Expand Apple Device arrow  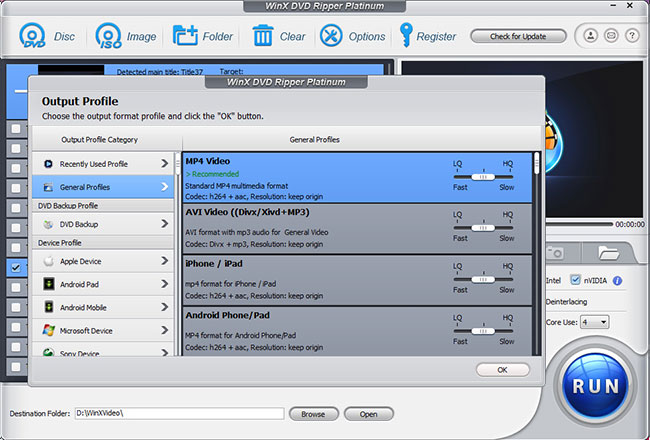pos(165,261)
